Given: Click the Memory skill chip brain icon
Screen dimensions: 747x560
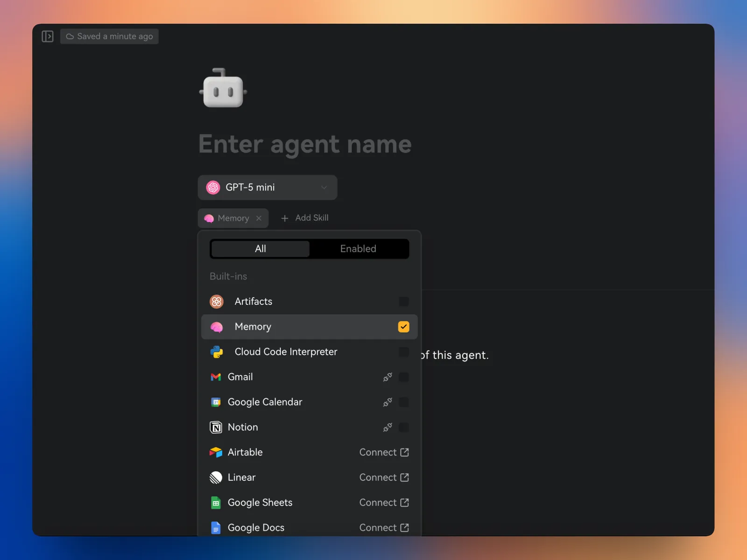Looking at the screenshot, I should click(209, 218).
